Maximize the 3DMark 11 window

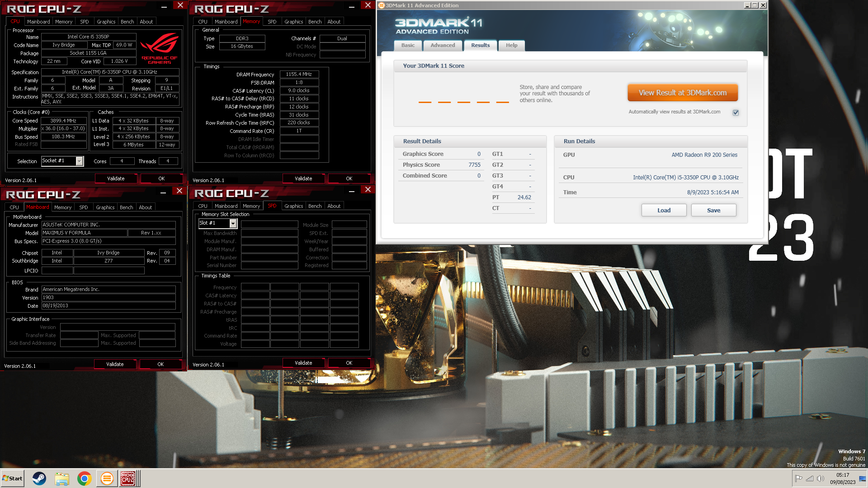click(x=755, y=5)
